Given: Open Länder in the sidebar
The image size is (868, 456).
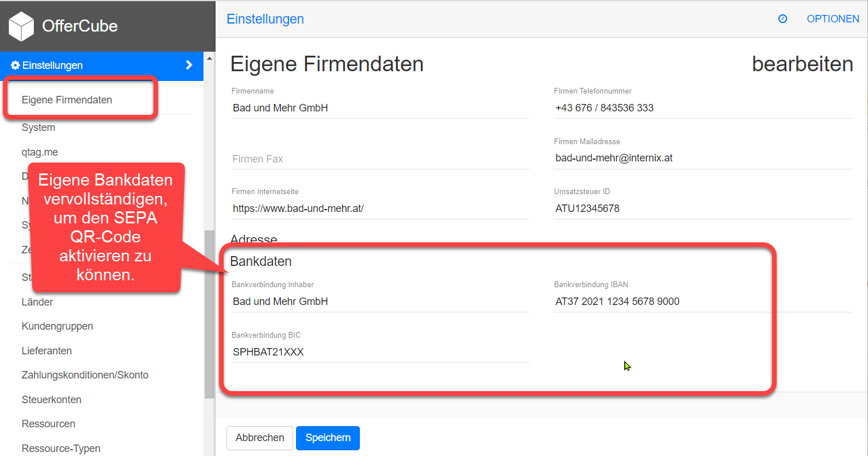Looking at the screenshot, I should coord(37,302).
